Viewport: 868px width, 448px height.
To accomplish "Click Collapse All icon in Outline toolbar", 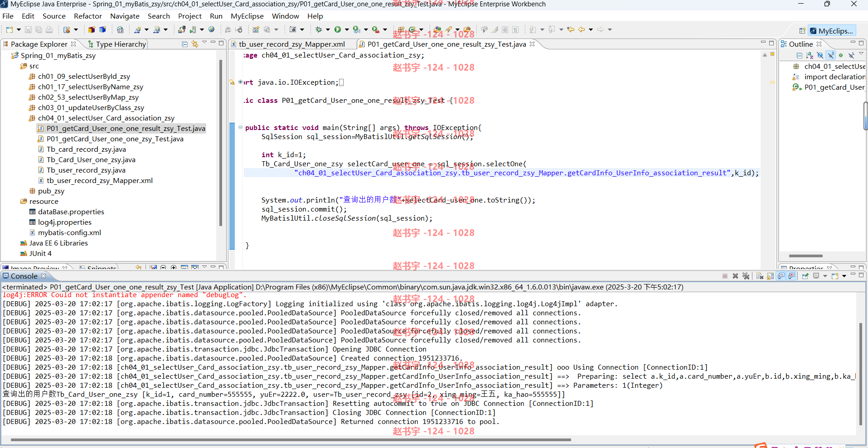I will pyautogui.click(x=799, y=55).
